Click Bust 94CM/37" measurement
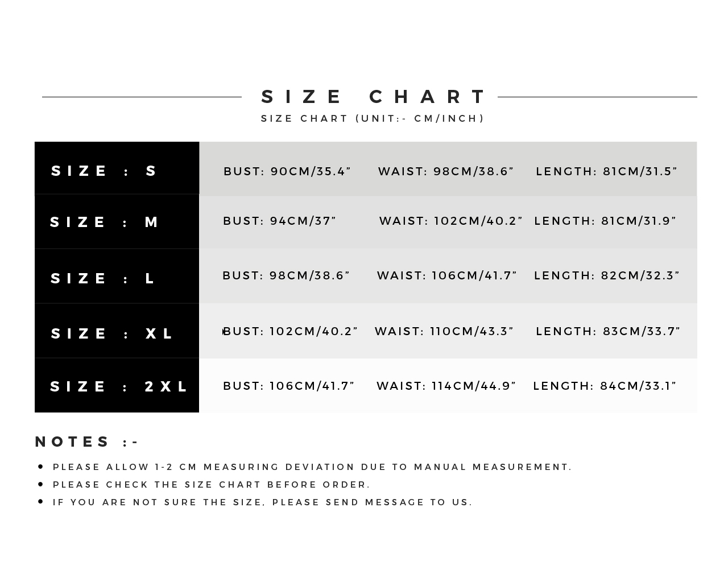 280,221
